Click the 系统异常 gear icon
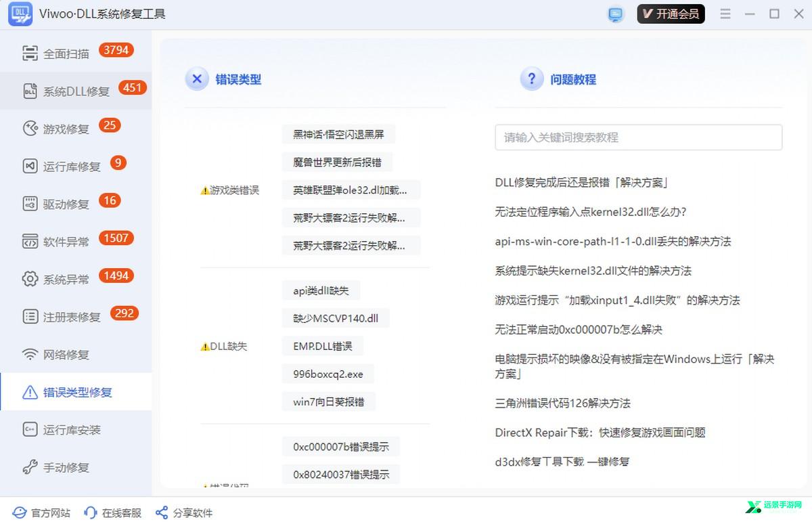 pyautogui.click(x=30, y=279)
